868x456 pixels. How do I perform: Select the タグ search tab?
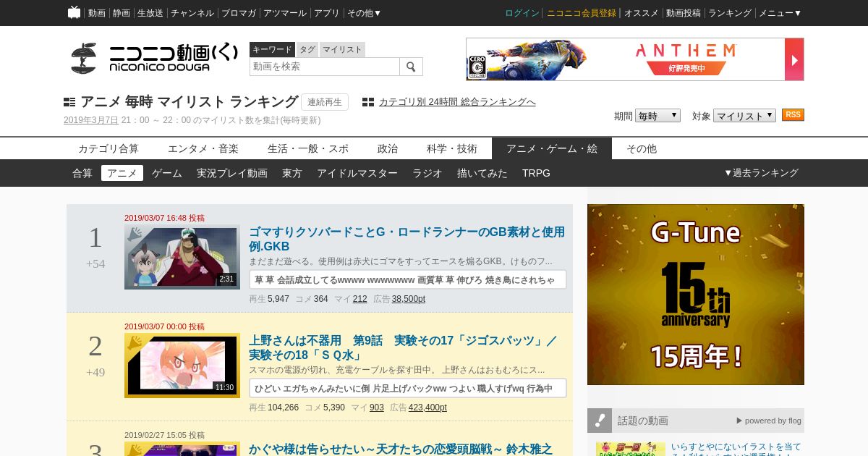(x=307, y=49)
